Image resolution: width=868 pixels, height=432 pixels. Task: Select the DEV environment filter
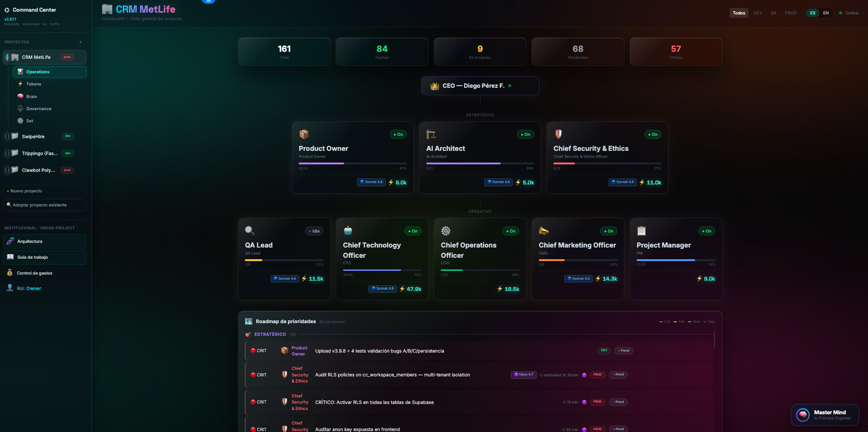[x=758, y=13]
